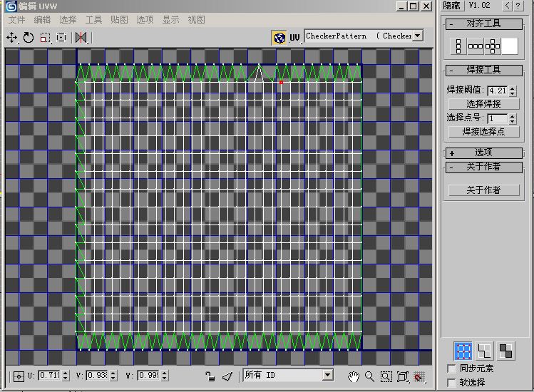Open the 编辑 menu
The width and height of the screenshot is (534, 392).
coord(42,20)
